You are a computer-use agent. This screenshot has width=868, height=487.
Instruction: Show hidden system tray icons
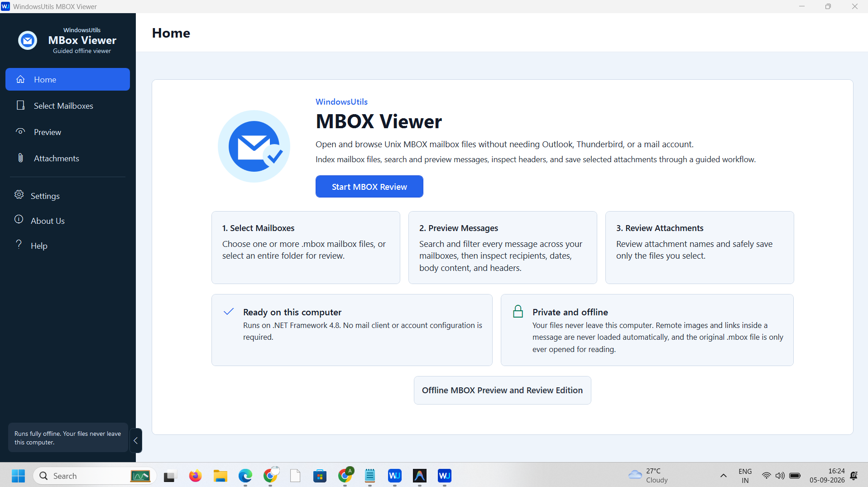tap(724, 476)
